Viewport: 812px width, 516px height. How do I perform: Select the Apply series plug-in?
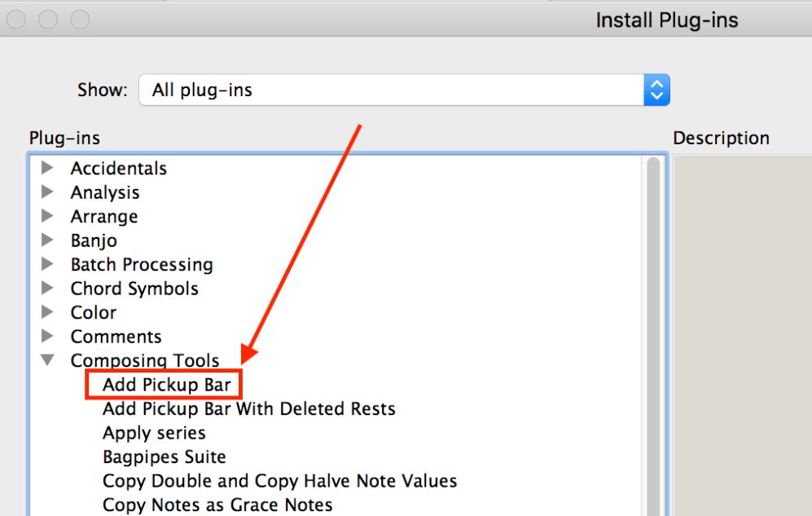154,433
